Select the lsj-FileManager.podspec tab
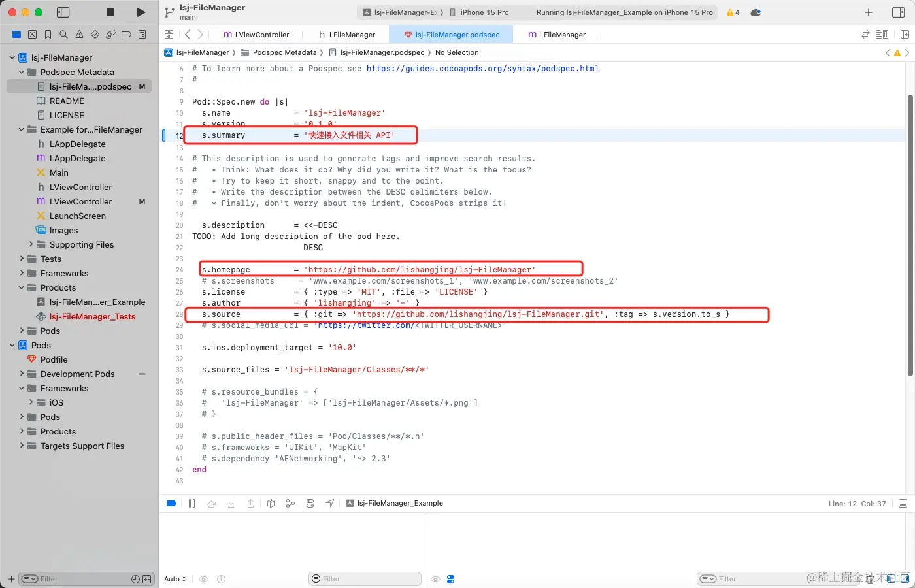 pyautogui.click(x=452, y=35)
